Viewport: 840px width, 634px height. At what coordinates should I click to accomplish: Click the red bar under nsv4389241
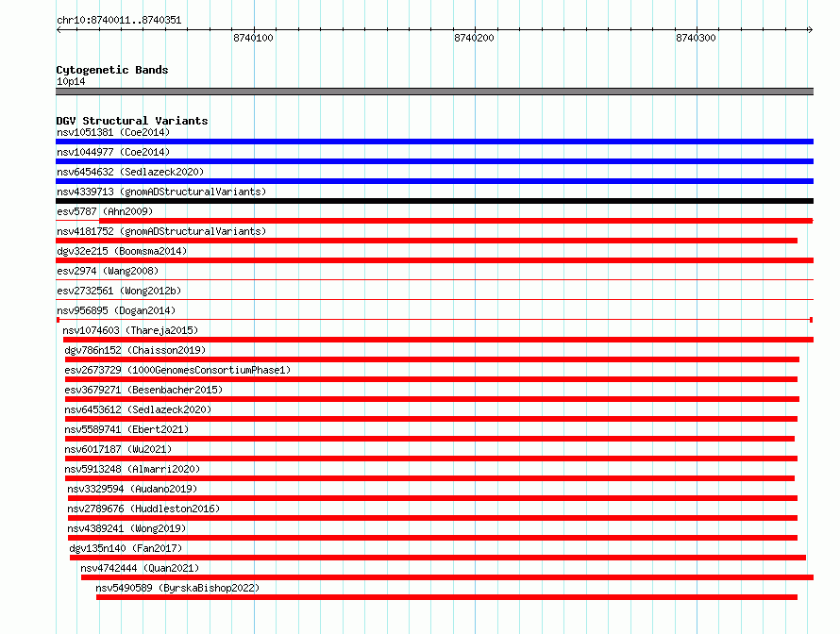click(x=432, y=538)
